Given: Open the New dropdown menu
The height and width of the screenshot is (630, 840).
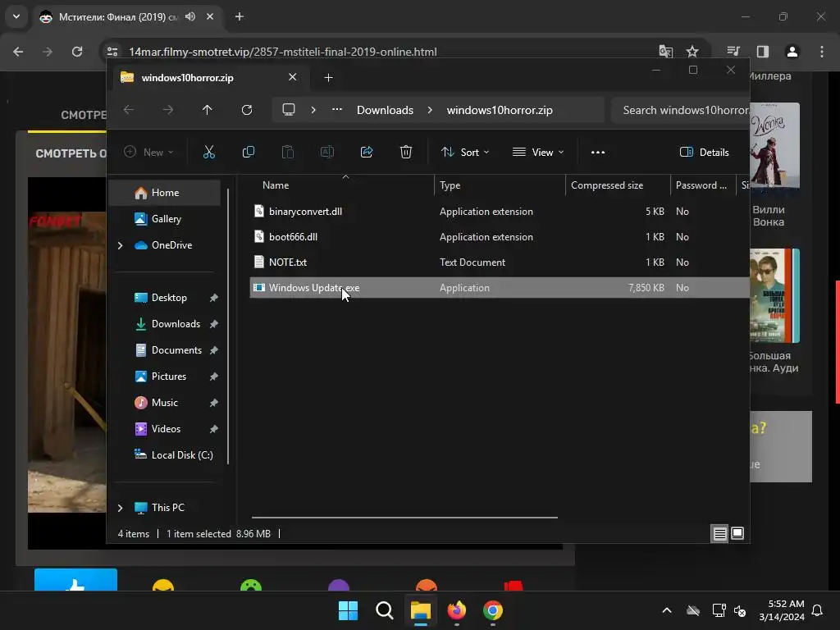Looking at the screenshot, I should [149, 152].
